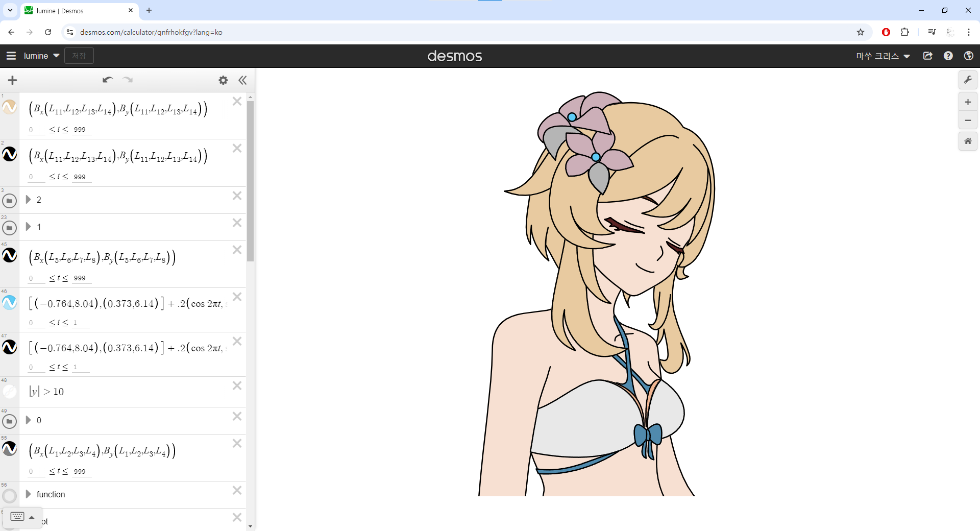Zoom out of the graph
The image size is (980, 531).
coord(968,120)
